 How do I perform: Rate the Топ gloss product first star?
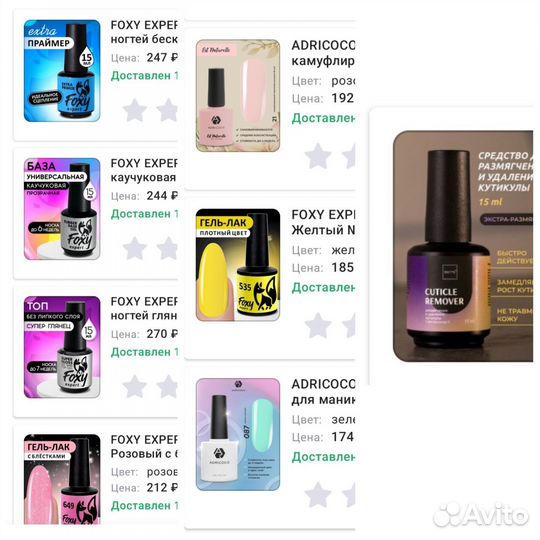(135, 386)
